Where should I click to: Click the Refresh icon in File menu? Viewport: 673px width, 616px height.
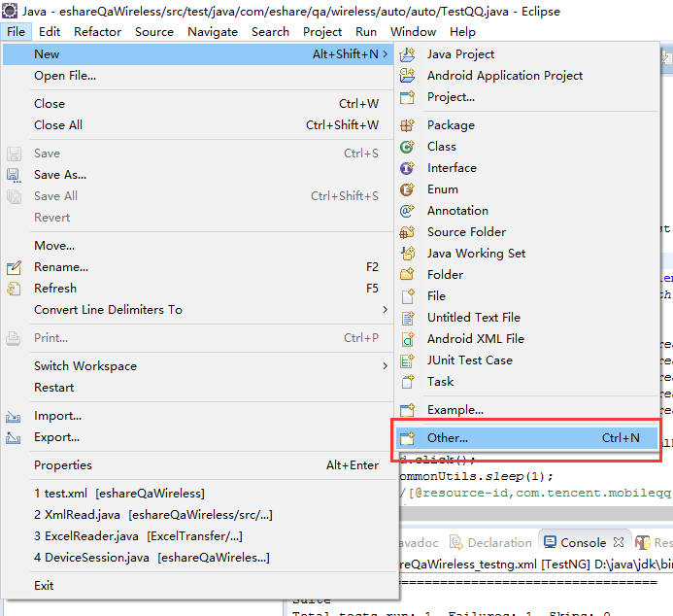coord(14,289)
